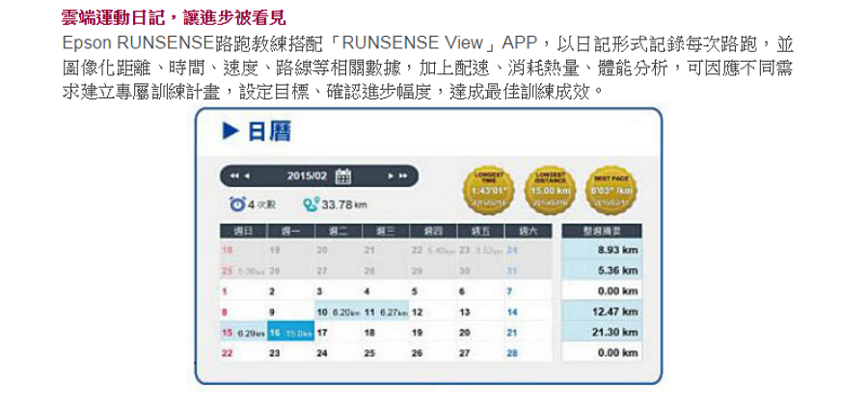Select February 9 in the calendar
868x411 pixels.
tap(291, 313)
